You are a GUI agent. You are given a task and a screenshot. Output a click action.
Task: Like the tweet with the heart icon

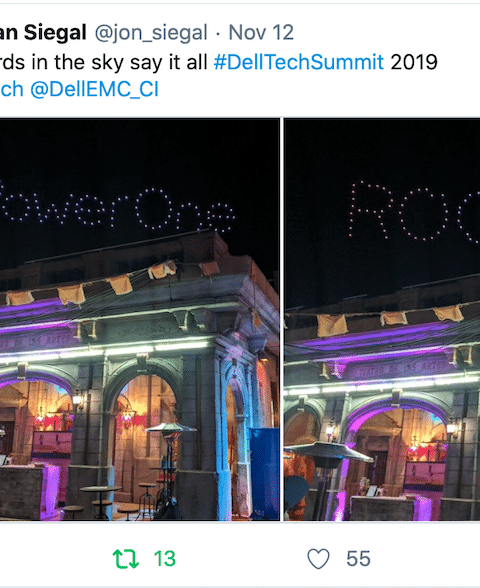click(318, 559)
